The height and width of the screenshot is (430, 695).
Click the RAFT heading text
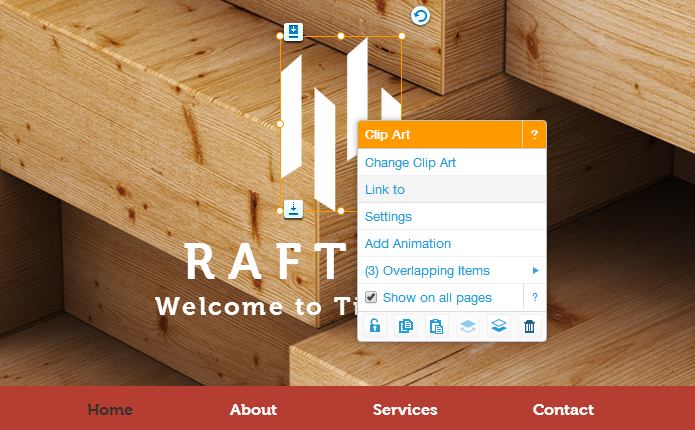266,262
